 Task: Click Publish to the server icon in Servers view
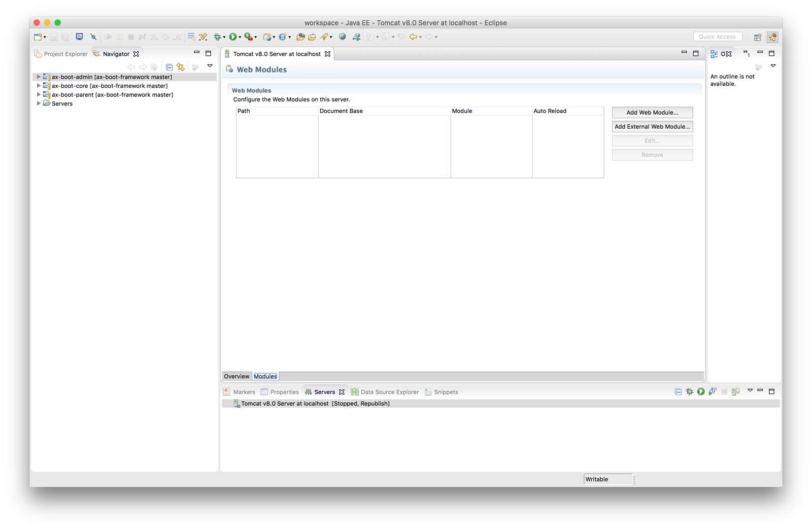(736, 392)
